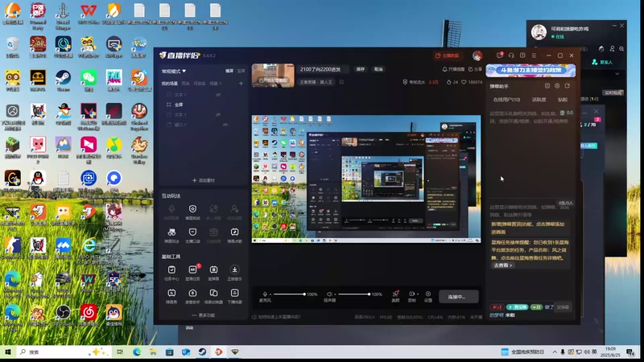Open the 如何快速上手直播伴侣 help link
This screenshot has width=644, height=362.
(x=276, y=317)
